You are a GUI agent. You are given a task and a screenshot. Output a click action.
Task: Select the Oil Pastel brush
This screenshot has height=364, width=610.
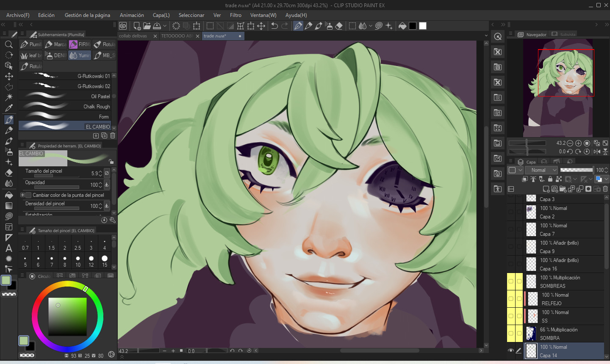point(65,97)
